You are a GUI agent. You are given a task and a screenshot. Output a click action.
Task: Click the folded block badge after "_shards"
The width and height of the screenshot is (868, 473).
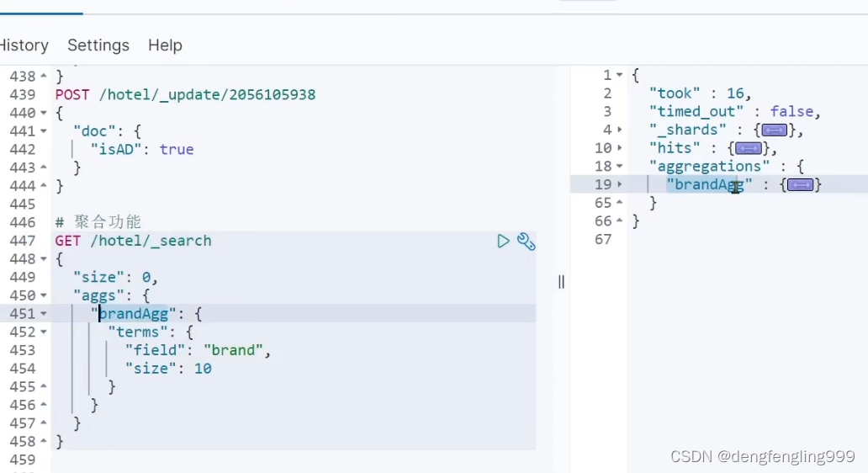[x=775, y=130]
